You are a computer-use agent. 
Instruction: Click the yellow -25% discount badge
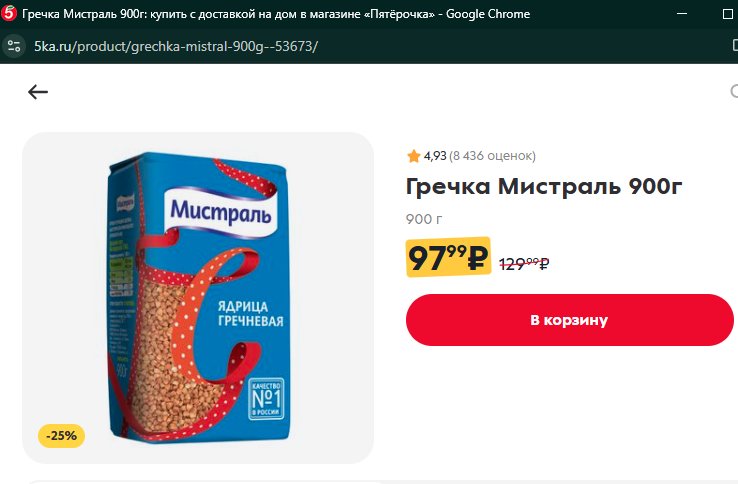point(61,436)
